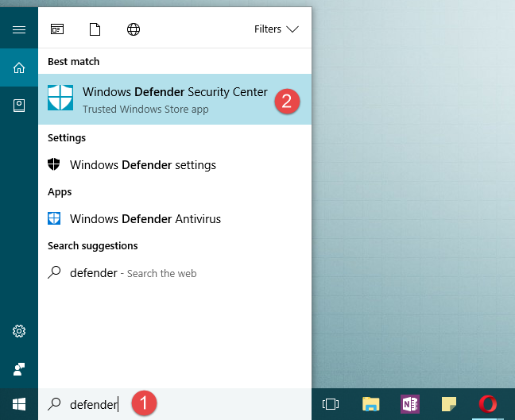Click the Apps section heading
Screen dimensions: 515x420
[x=60, y=191]
